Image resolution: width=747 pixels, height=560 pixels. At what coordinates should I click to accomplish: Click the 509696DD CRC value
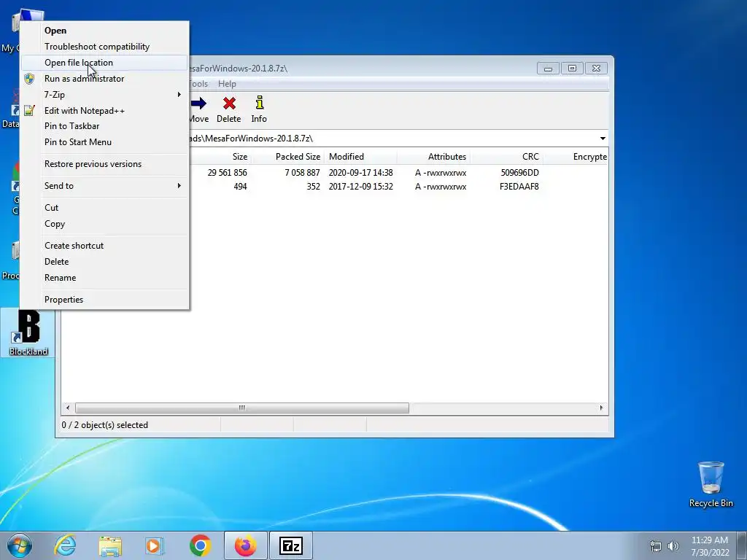point(519,173)
